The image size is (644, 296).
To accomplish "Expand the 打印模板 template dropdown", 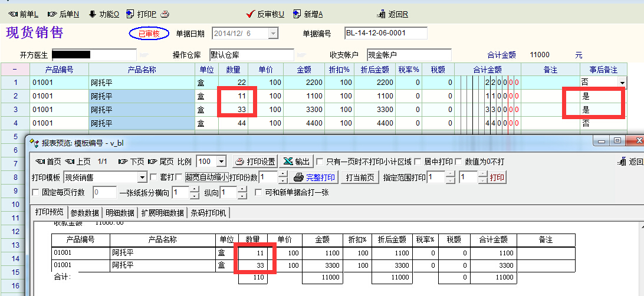I will tap(142, 177).
